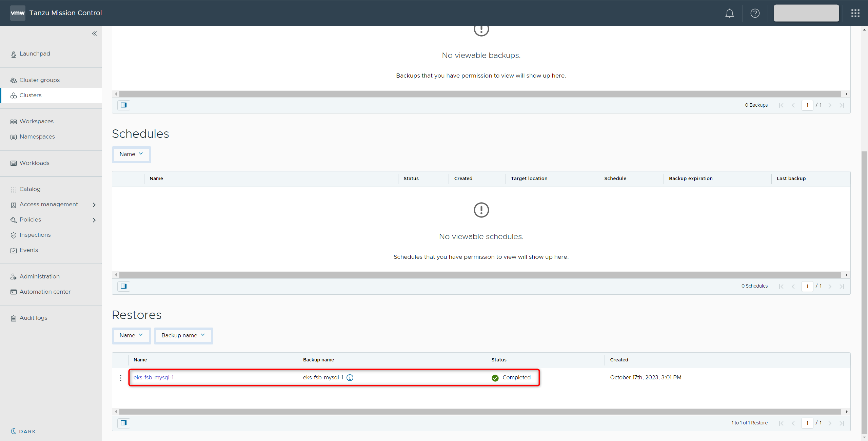Expand the Policies submenu
The height and width of the screenshot is (441, 868).
[x=94, y=220]
